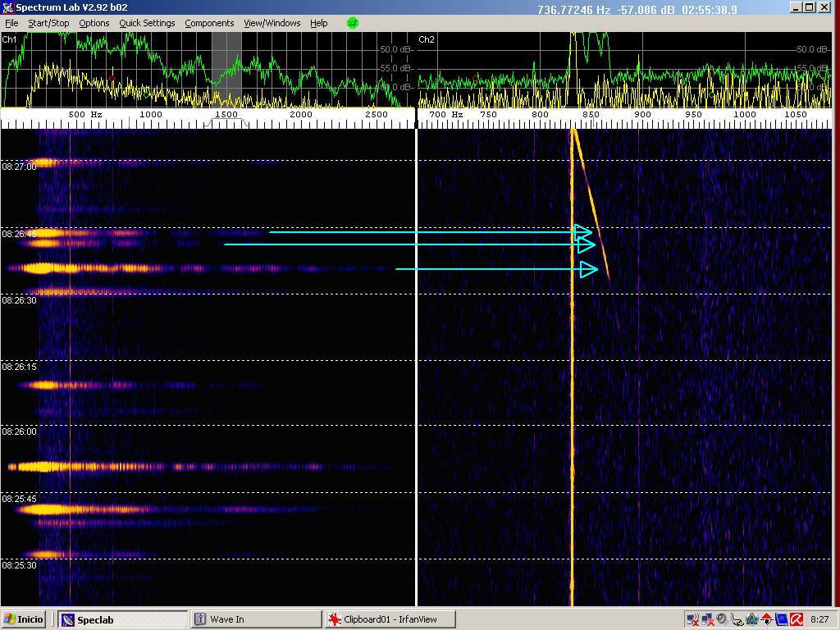Open Clipboard01 - IrfanView from the taskbar
Image resolution: width=840 pixels, height=630 pixels.
pos(389,619)
